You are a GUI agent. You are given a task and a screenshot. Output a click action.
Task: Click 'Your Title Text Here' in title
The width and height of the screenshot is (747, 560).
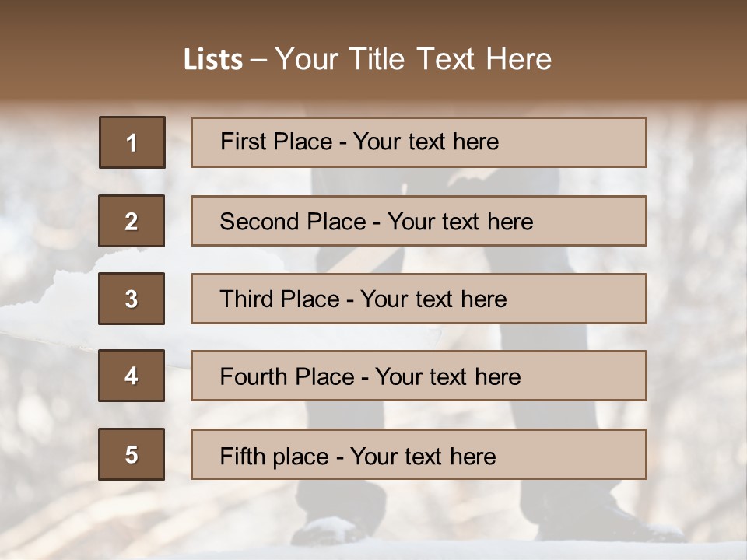(413, 60)
